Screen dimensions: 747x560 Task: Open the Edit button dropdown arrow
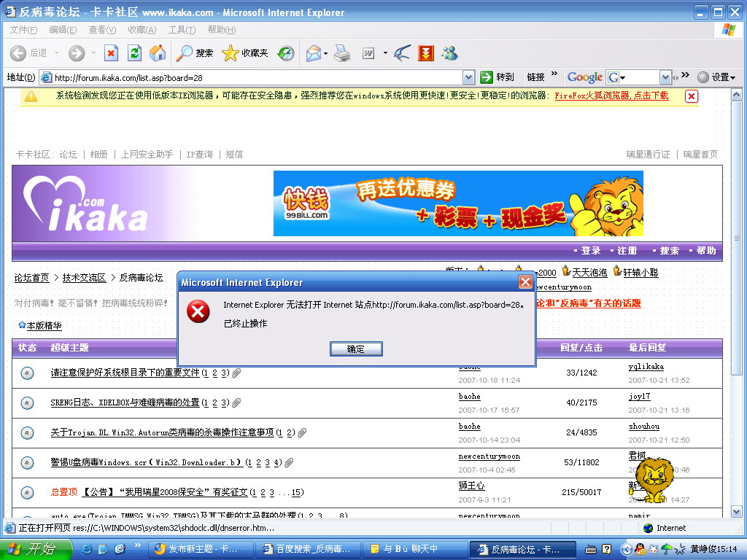coord(385,52)
